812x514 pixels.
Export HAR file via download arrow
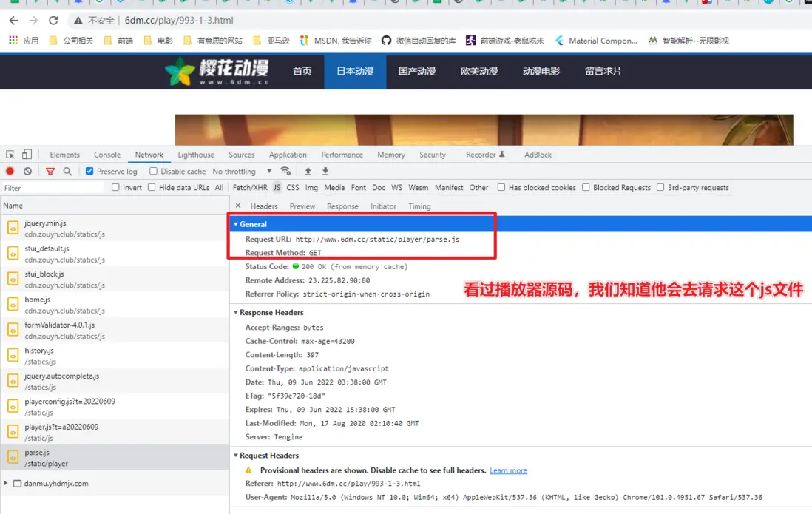(x=325, y=171)
